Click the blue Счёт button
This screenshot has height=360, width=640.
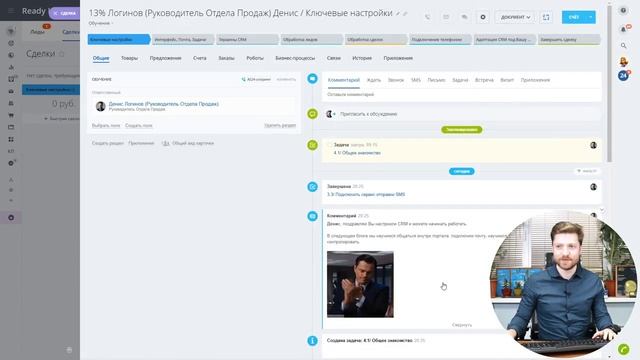tap(574, 17)
